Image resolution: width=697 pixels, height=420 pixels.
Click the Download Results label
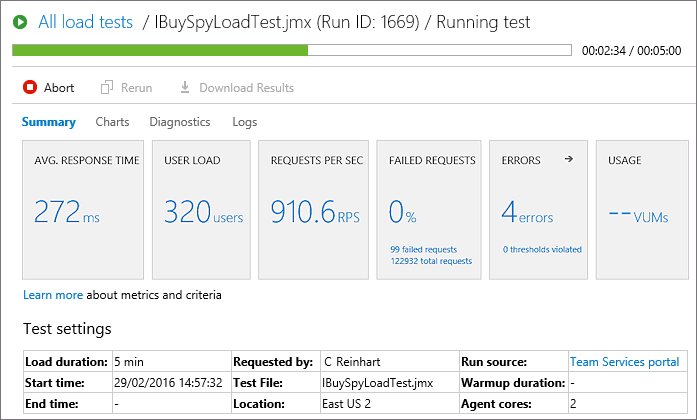[x=246, y=88]
